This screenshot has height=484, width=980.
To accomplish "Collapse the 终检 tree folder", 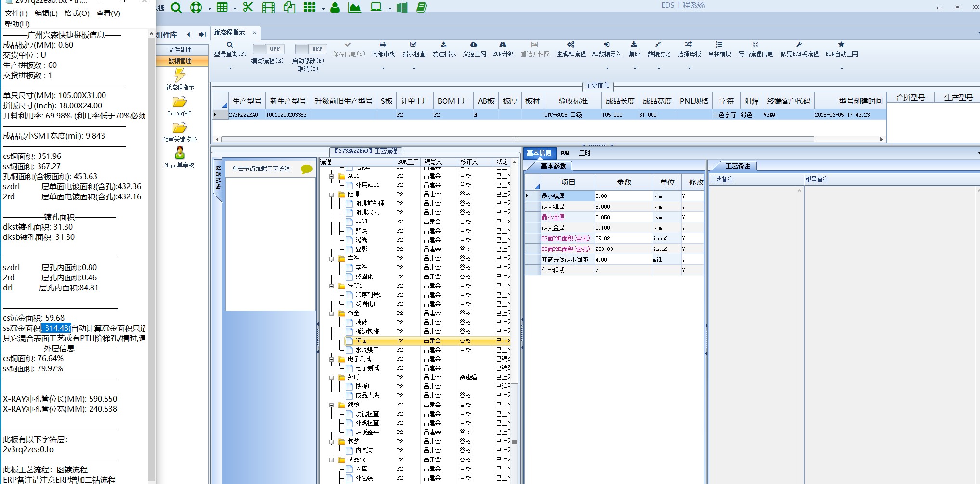I will click(x=332, y=405).
